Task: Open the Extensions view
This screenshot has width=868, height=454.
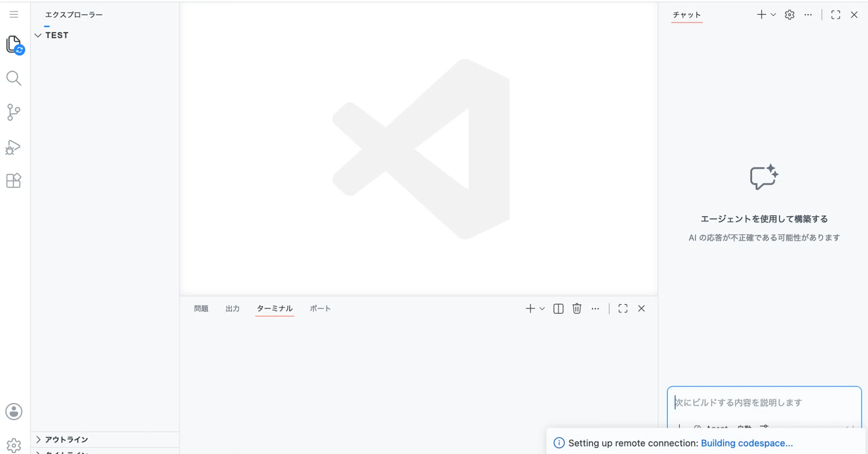Action: (14, 180)
